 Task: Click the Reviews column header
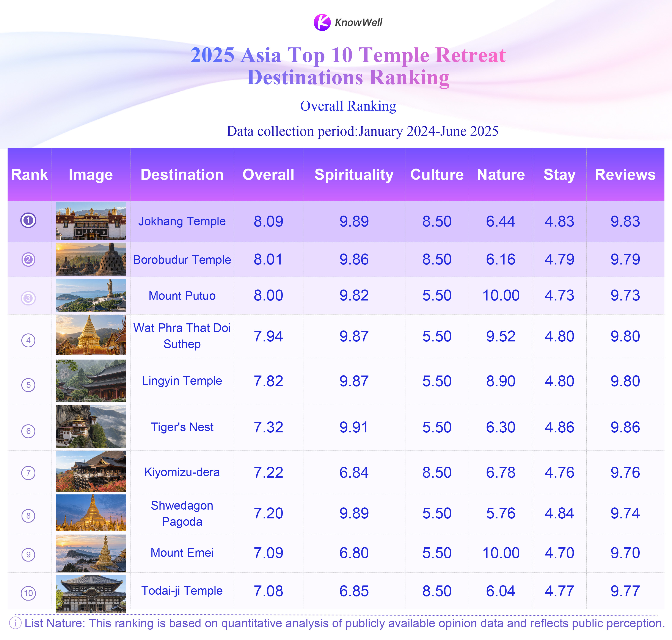click(x=625, y=175)
